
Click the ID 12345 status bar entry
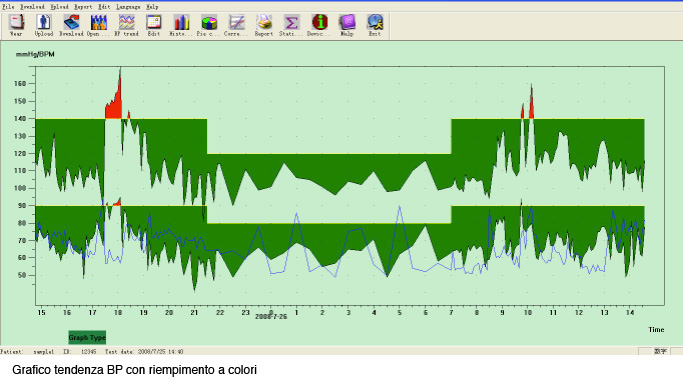[x=80, y=351]
